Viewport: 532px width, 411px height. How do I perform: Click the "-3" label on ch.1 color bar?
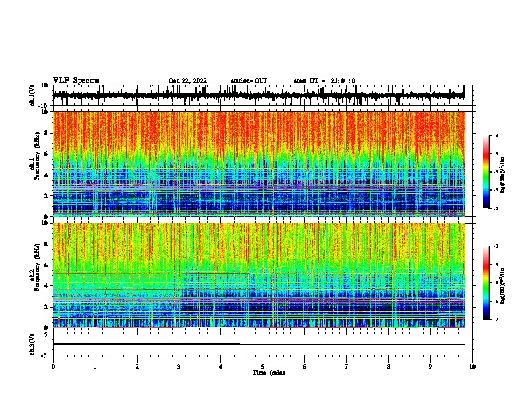click(495, 135)
